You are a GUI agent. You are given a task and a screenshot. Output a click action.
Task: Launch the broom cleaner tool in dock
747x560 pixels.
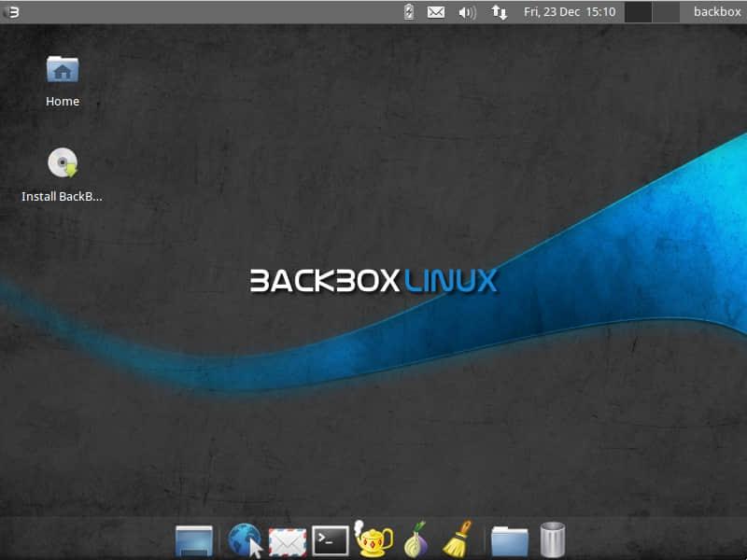coord(458,539)
